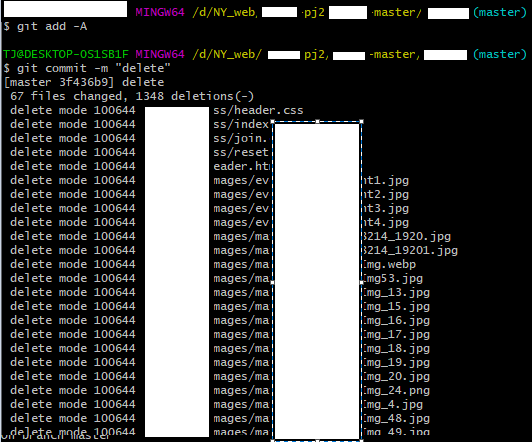Image resolution: width=532 pixels, height=442 pixels.
Task: Click the img_24.png file name
Action: point(396,390)
